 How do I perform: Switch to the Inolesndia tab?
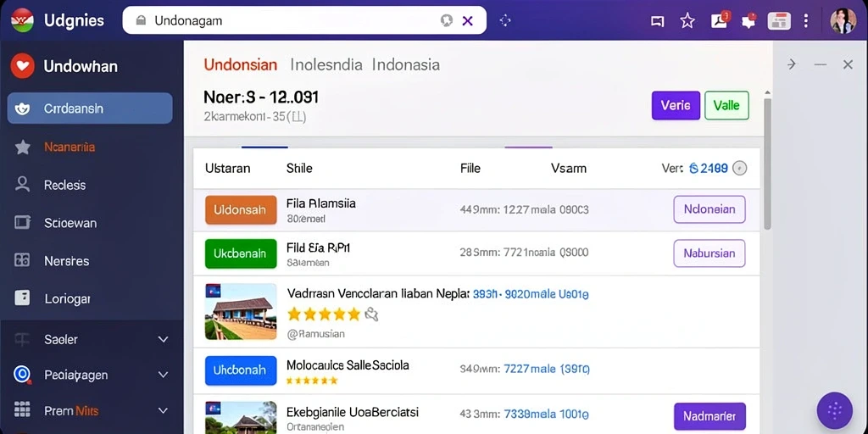(326, 64)
